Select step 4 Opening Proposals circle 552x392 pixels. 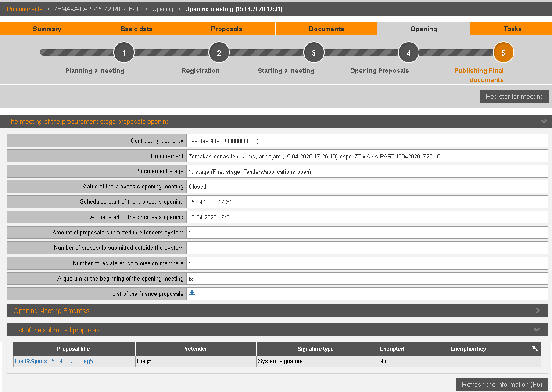(409, 53)
